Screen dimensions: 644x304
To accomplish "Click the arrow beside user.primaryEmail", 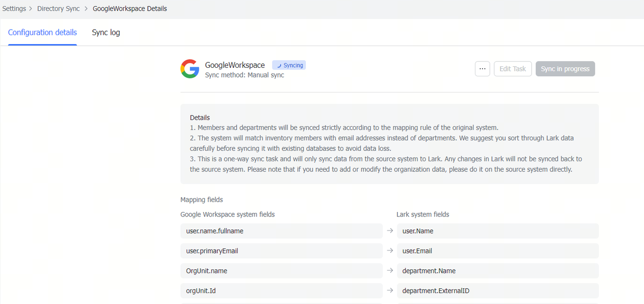I will pos(389,251).
